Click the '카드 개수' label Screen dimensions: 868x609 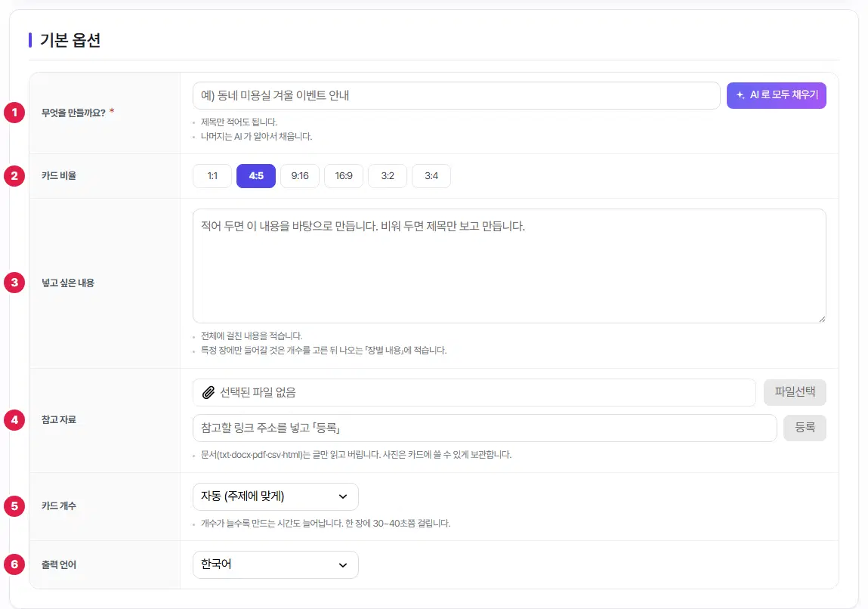[x=59, y=506]
